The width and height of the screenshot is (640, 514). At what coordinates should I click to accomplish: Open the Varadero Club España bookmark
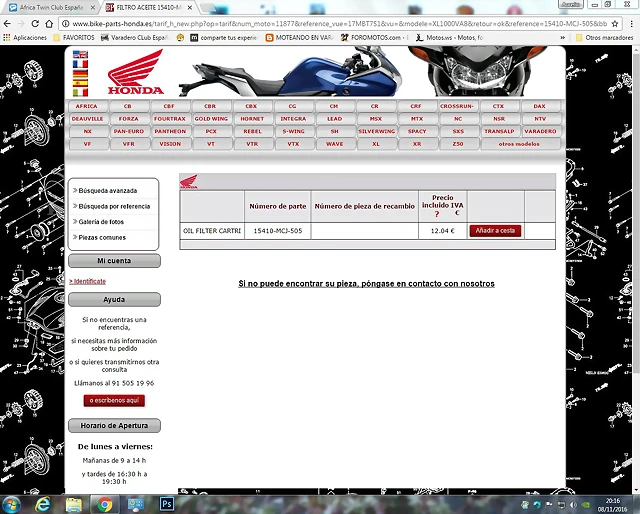135,38
